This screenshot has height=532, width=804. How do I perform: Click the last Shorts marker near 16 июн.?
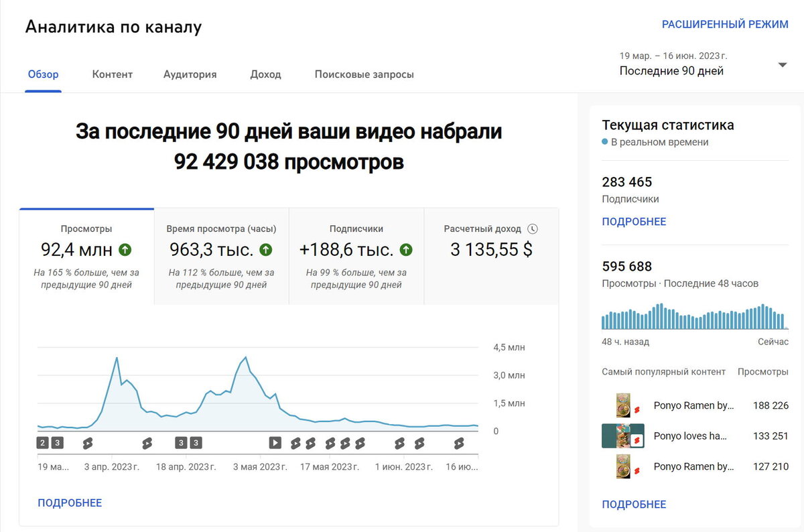tap(459, 442)
